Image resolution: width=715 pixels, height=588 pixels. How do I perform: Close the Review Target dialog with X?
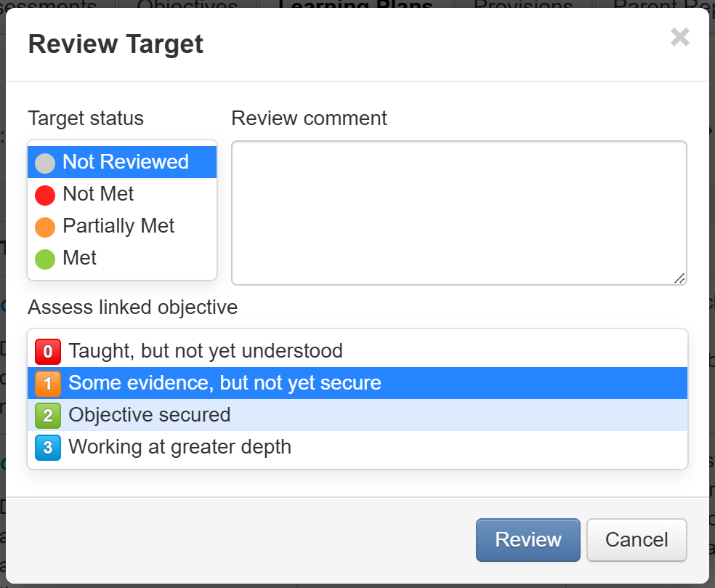pos(679,37)
